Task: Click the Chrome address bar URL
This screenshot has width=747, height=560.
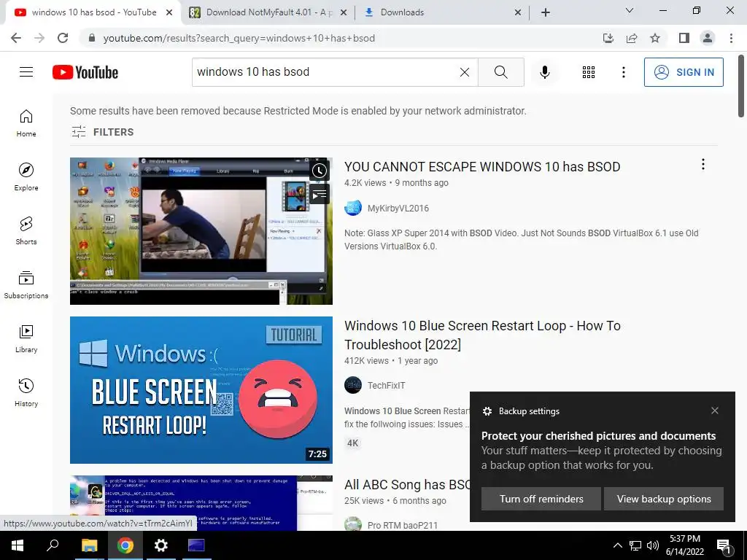Action: click(x=239, y=38)
